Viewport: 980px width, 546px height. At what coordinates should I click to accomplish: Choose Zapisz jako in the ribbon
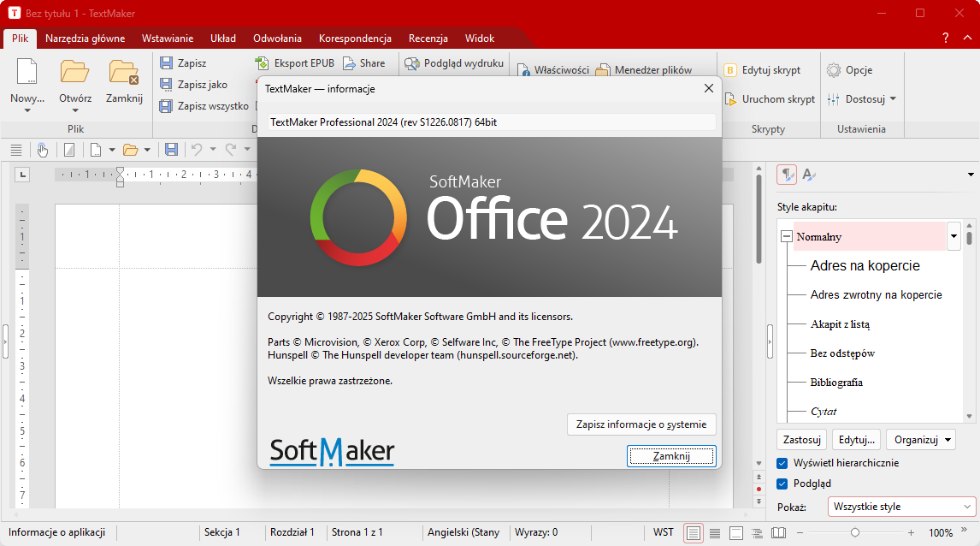(194, 85)
